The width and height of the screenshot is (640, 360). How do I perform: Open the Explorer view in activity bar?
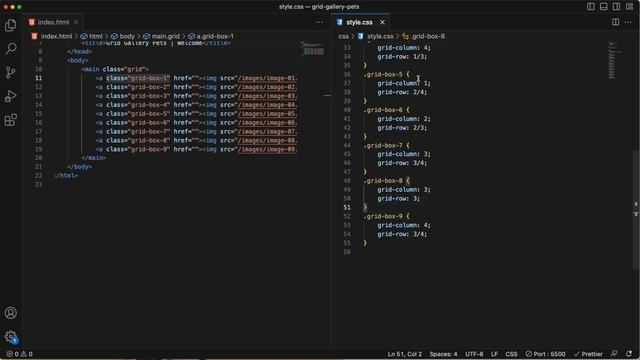tap(11, 25)
